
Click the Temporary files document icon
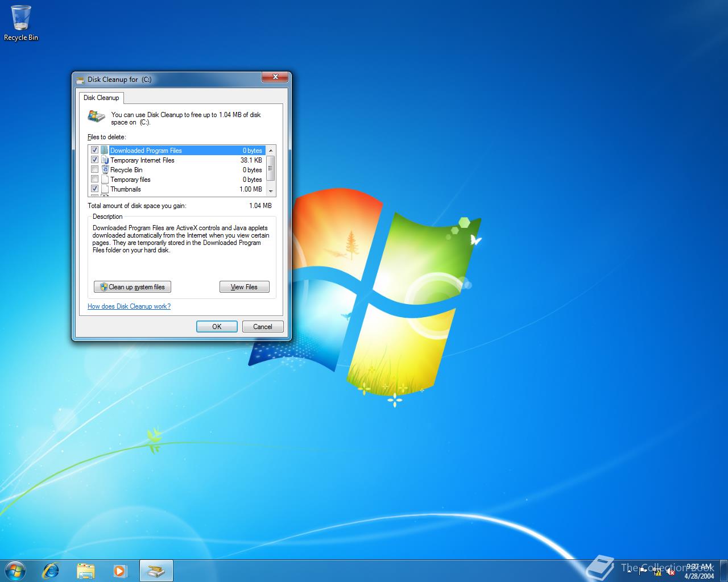pyautogui.click(x=105, y=180)
